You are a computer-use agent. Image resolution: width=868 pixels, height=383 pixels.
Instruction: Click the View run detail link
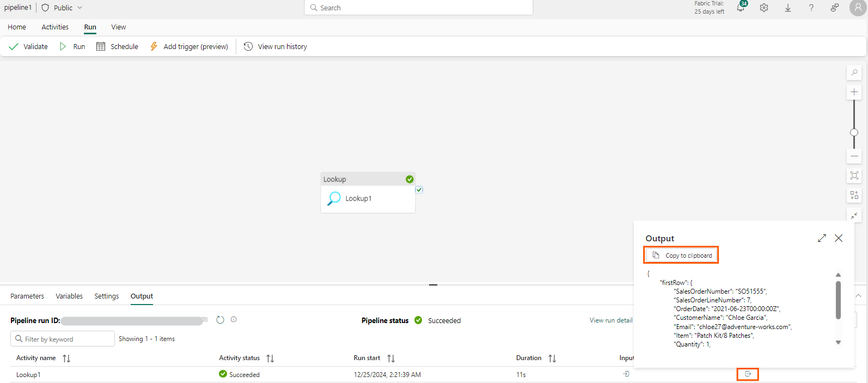[x=611, y=320]
